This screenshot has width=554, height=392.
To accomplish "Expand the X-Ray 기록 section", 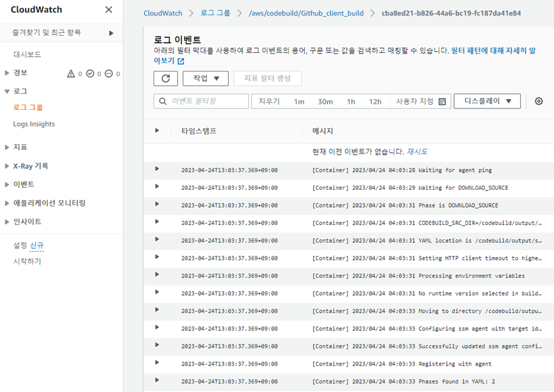I will click(7, 166).
